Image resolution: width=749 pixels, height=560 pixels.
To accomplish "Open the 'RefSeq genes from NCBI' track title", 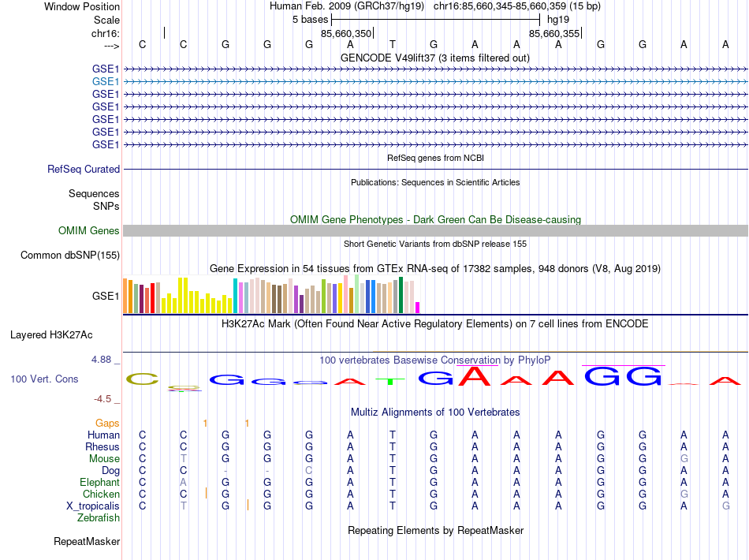I will pos(435,158).
